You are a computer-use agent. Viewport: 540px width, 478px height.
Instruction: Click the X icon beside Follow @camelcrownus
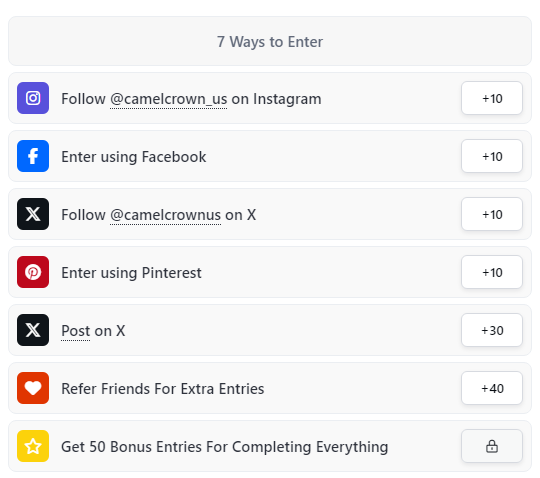(33, 214)
